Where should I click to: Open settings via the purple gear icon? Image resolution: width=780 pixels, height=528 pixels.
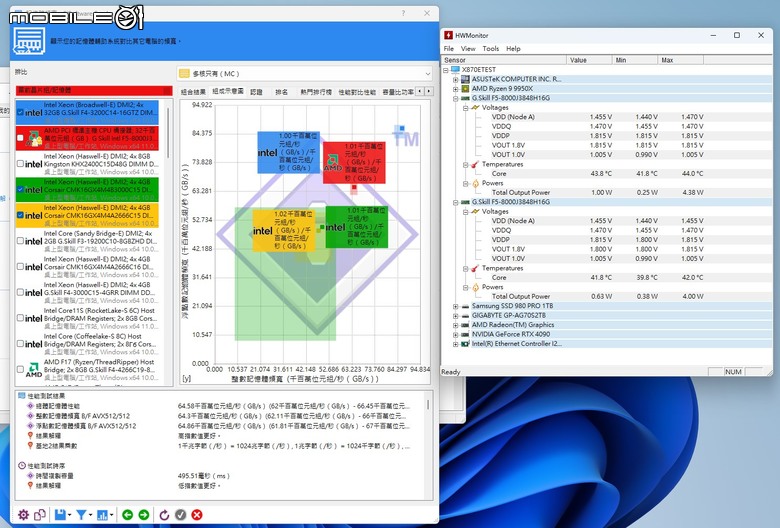point(23,515)
